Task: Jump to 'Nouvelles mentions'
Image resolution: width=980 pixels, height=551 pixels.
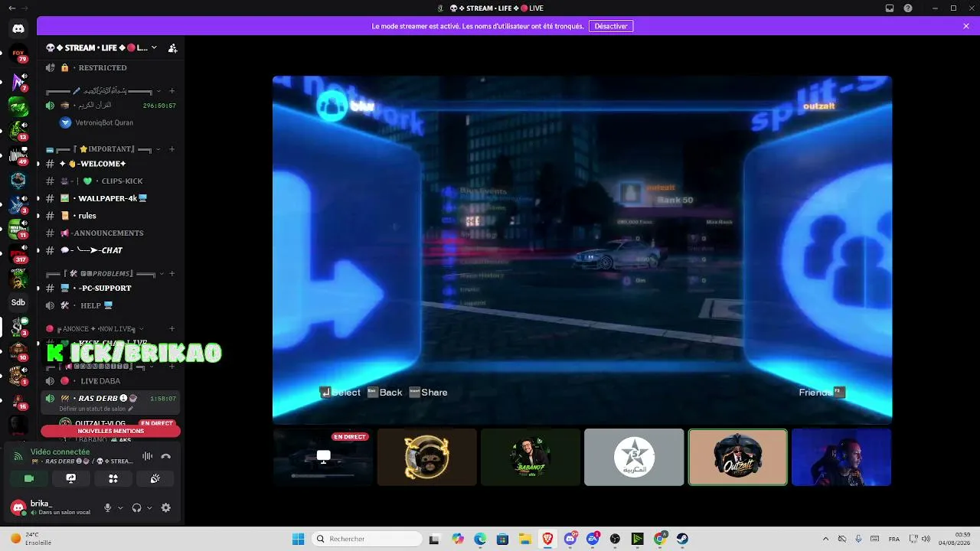Action: tap(111, 431)
